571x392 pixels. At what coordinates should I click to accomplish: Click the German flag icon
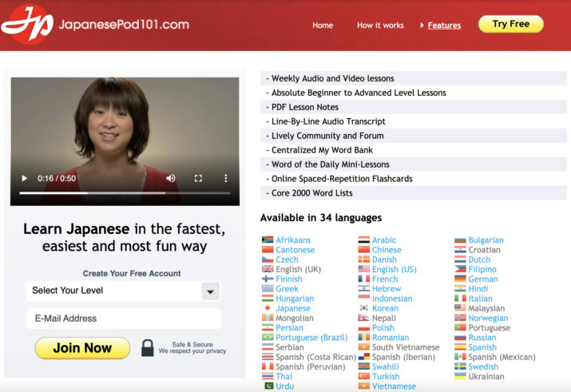point(460,279)
